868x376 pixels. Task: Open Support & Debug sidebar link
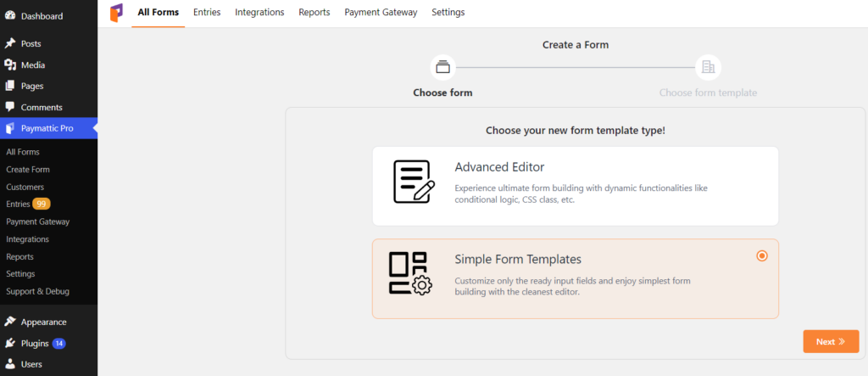coord(37,291)
